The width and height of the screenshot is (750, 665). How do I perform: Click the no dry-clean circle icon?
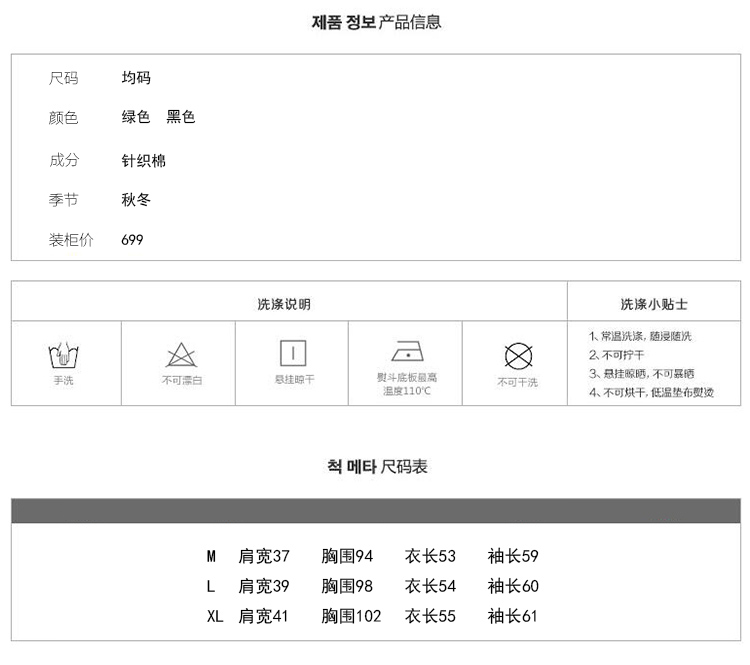coord(517,355)
